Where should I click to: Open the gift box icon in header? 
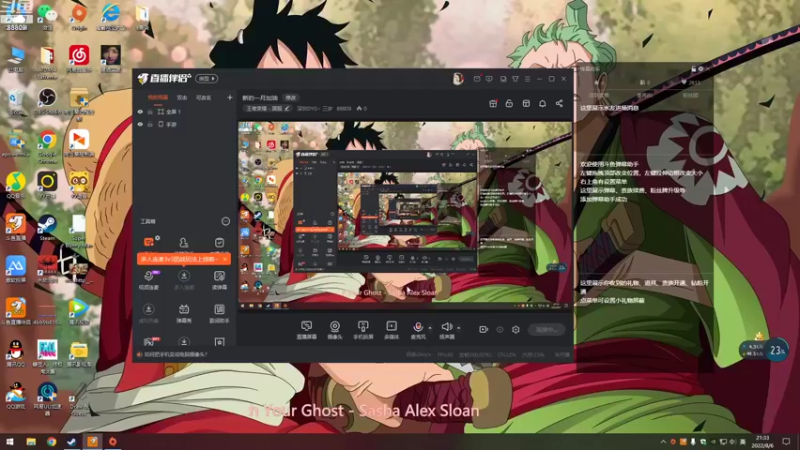pyautogui.click(x=493, y=104)
